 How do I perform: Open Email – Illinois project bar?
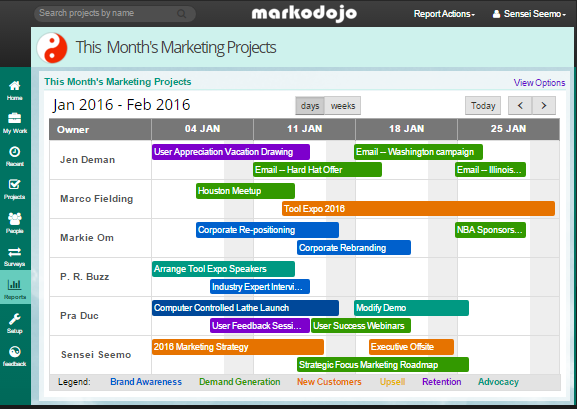[x=490, y=170]
